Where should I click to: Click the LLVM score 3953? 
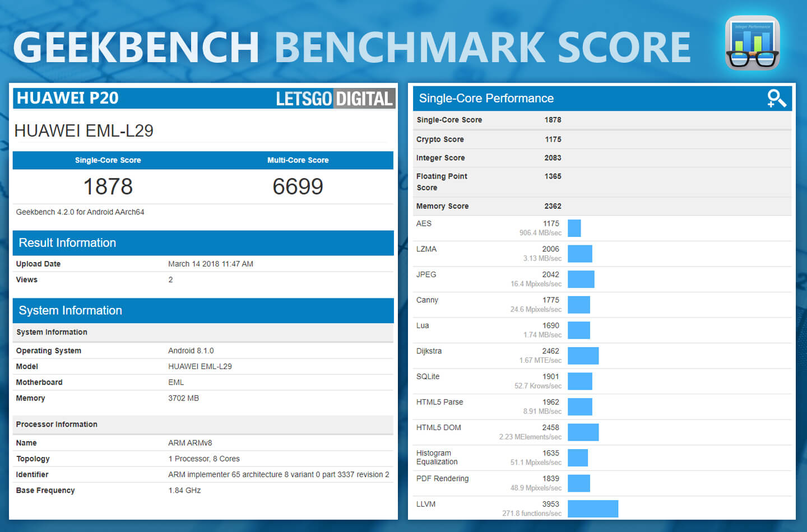click(x=551, y=504)
